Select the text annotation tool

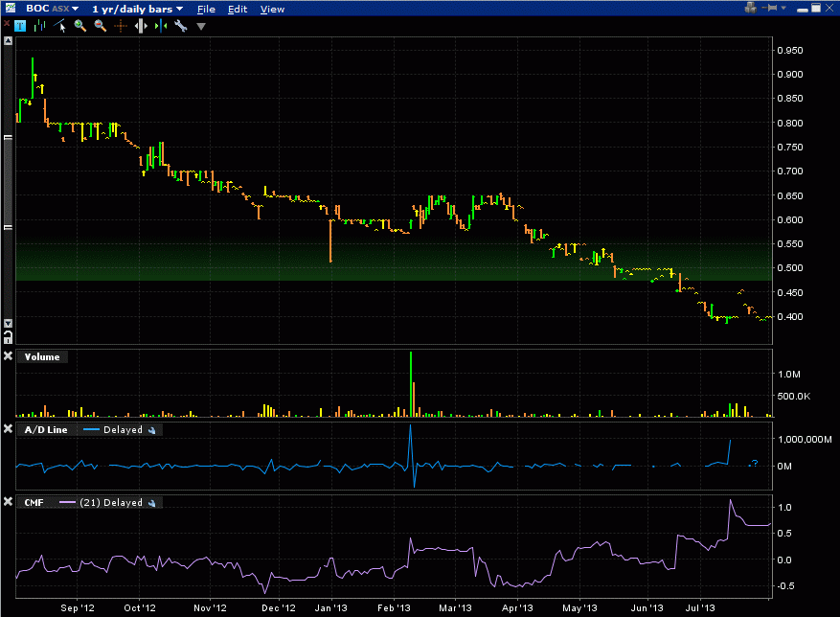21,26
